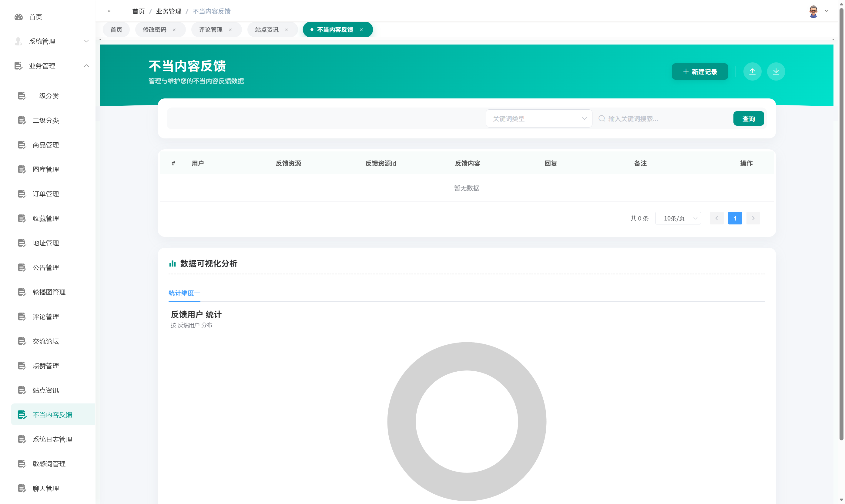Click the sidebar collapse icon at top left
Image resolution: width=845 pixels, height=504 pixels.
click(109, 11)
